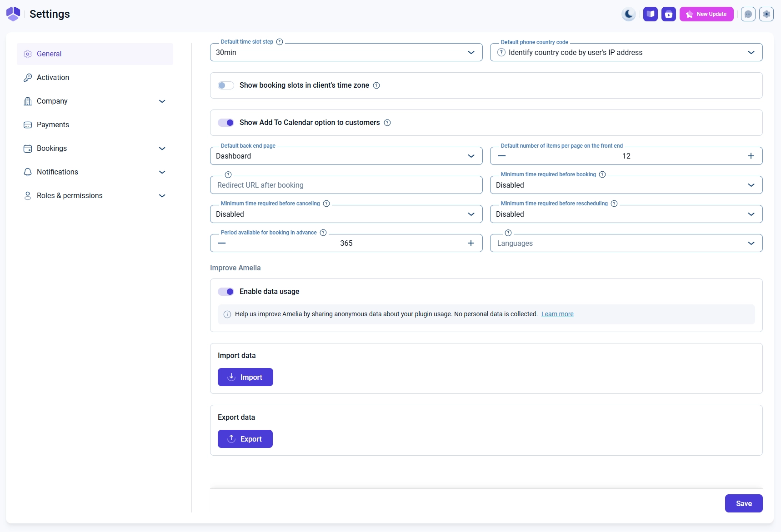Expand Bookings submenu chevron
This screenshot has width=781, height=532.
coord(162,149)
